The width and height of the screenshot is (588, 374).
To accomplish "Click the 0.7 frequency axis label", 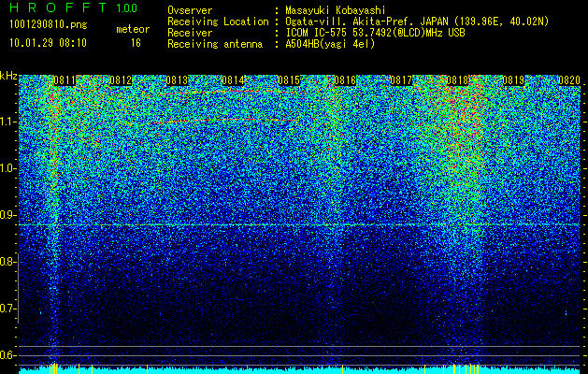I will pyautogui.click(x=7, y=309).
